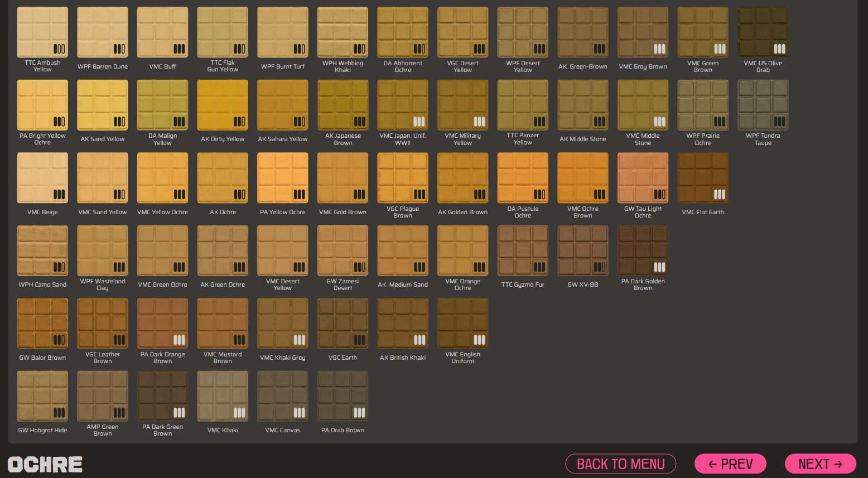Select the GW Zamesi Desert swatch

pyautogui.click(x=343, y=251)
